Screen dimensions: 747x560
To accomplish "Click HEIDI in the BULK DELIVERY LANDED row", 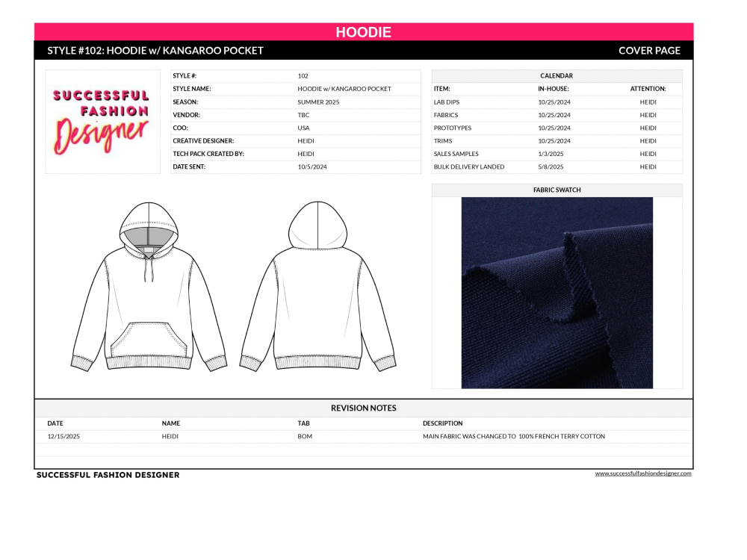I will [648, 167].
